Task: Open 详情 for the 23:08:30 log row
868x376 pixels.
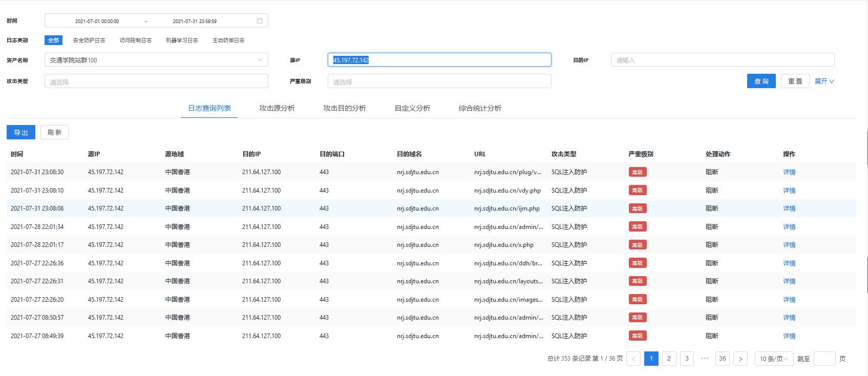Action: pyautogui.click(x=789, y=172)
